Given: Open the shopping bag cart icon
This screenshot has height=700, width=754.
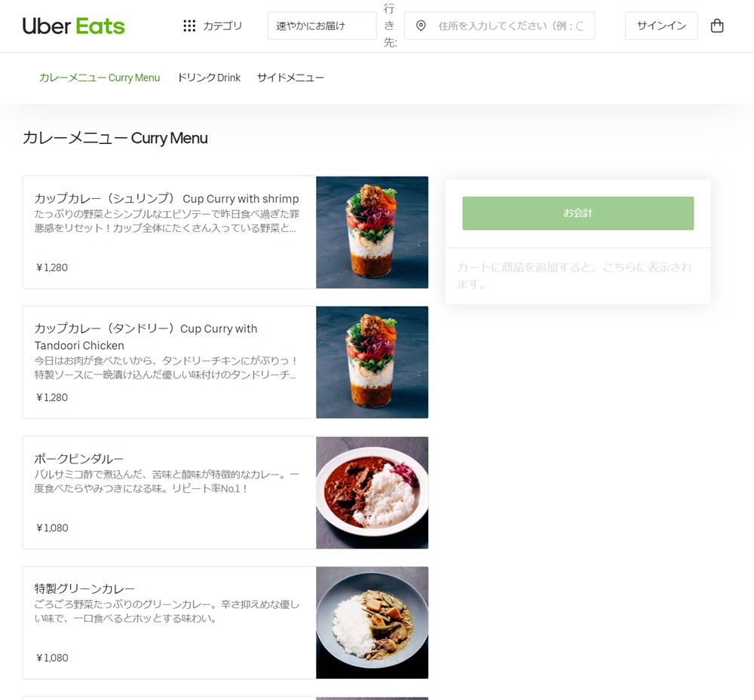Looking at the screenshot, I should point(716,26).
